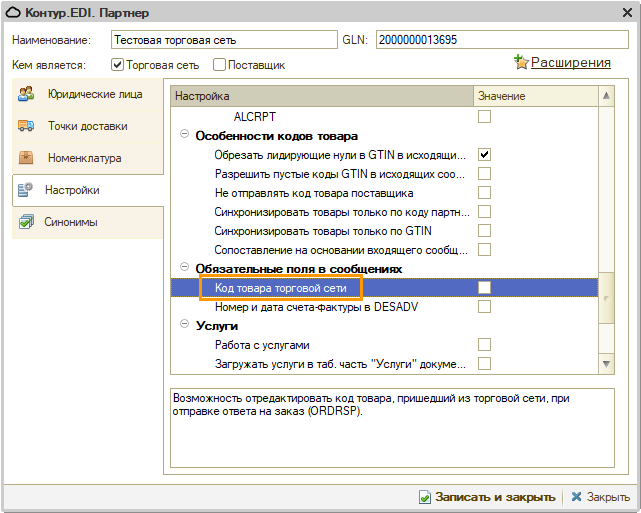Collapse the Особенности кодов товара group
Viewport: 641px width, 513px height.
pos(185,136)
